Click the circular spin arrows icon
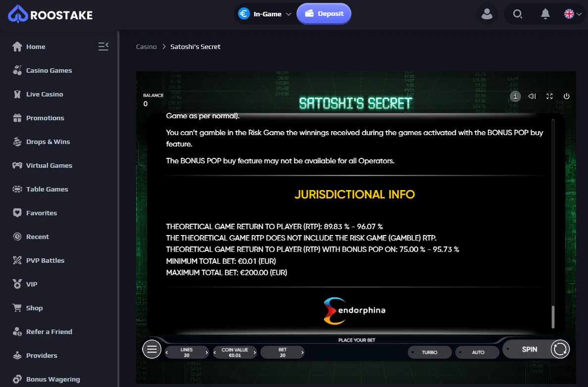Viewport: 588px width, 387px height. click(x=560, y=349)
